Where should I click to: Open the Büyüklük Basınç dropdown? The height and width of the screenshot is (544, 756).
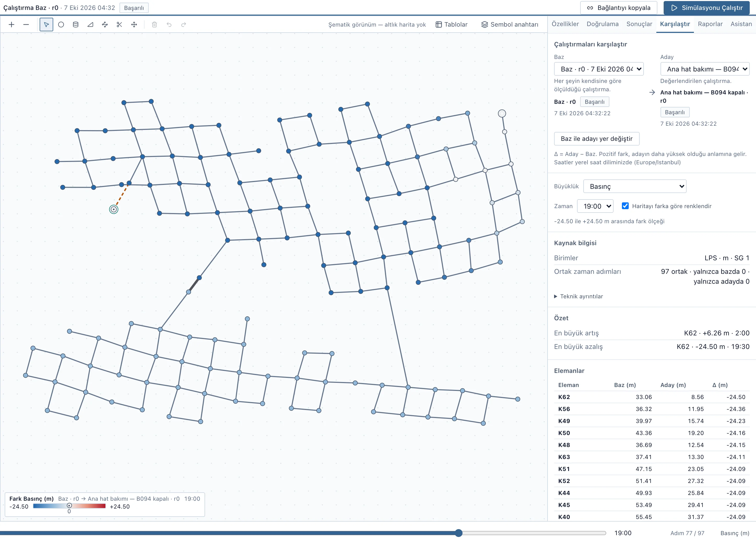[634, 186]
